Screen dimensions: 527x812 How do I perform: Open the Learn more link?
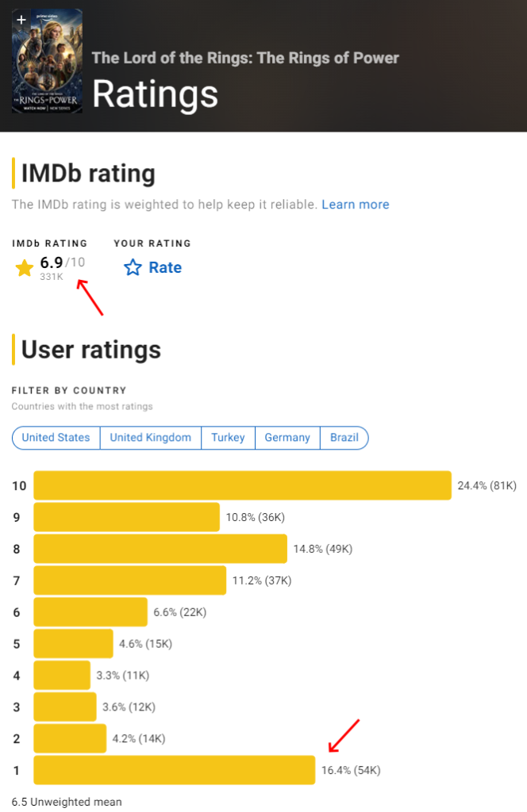[356, 205]
